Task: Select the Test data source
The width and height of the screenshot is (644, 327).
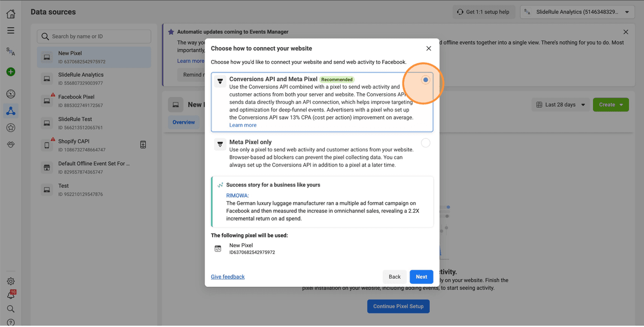Action: click(x=94, y=190)
